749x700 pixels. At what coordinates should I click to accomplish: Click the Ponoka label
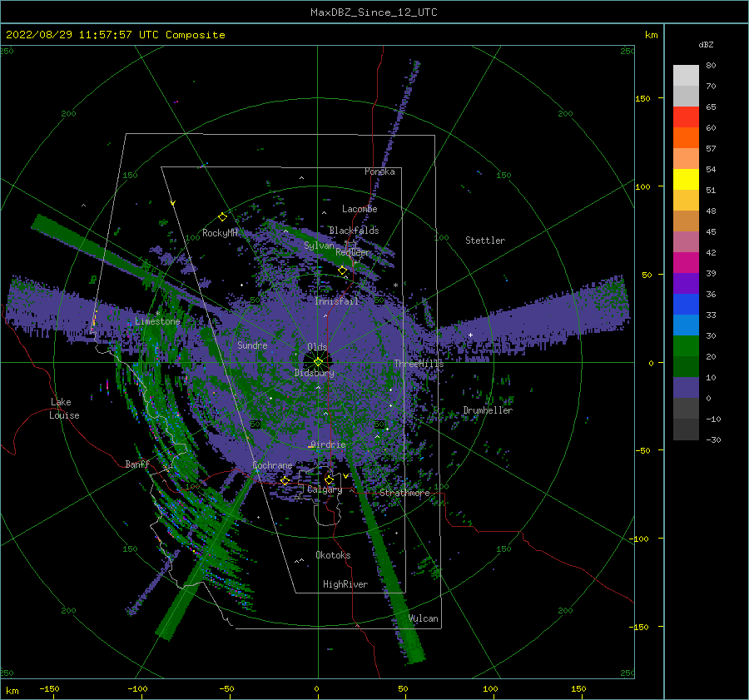click(x=379, y=171)
